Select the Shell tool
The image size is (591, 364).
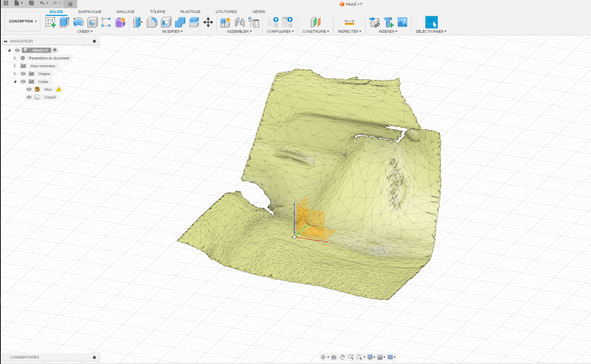[166, 22]
